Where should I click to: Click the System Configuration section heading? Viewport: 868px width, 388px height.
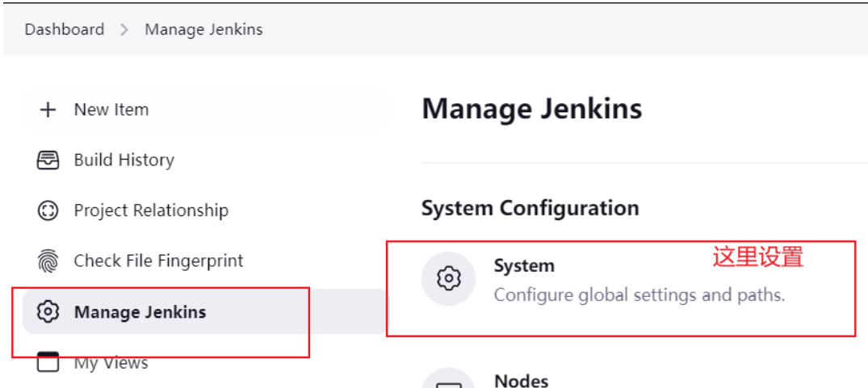pos(530,208)
